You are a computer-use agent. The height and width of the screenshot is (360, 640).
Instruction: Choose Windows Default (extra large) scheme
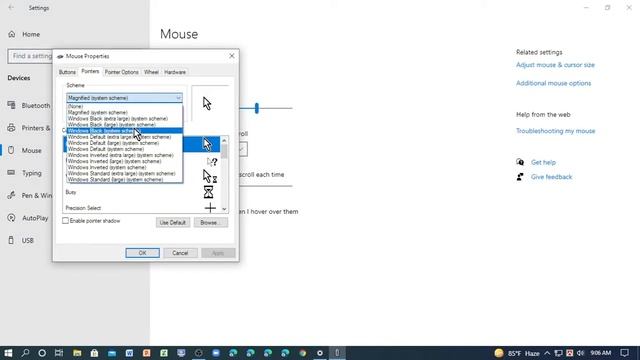pos(124,137)
